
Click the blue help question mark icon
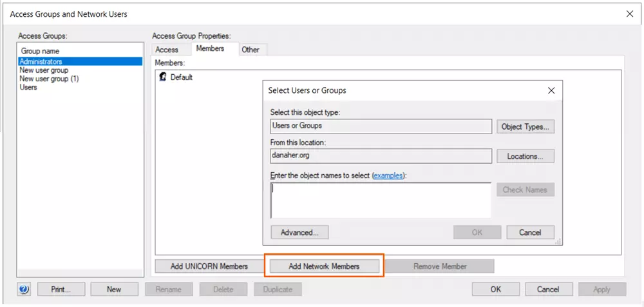pyautogui.click(x=24, y=290)
